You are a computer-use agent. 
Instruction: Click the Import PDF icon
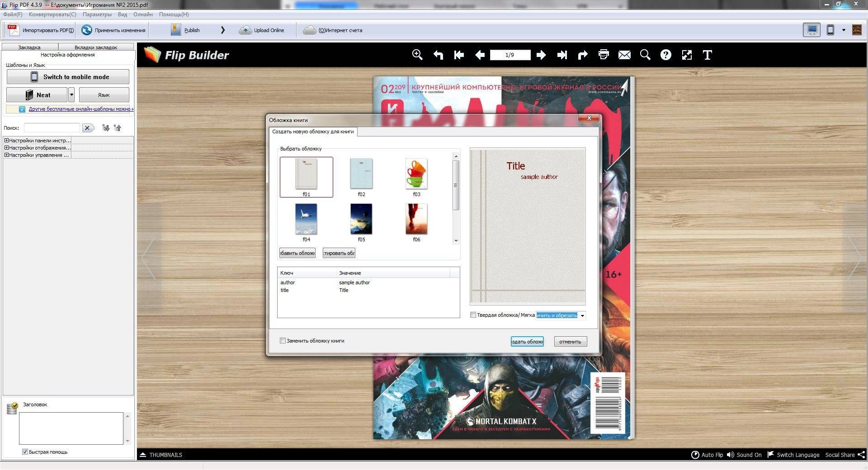[13, 30]
